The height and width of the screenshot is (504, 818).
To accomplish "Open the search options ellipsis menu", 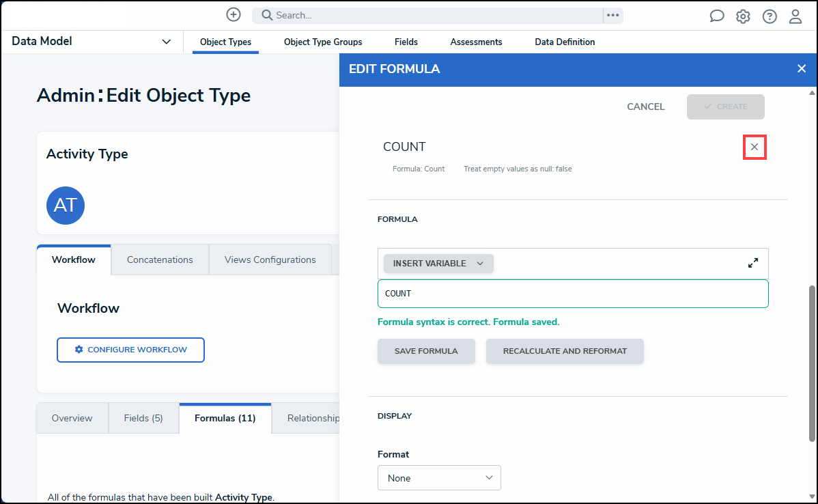I will (612, 15).
